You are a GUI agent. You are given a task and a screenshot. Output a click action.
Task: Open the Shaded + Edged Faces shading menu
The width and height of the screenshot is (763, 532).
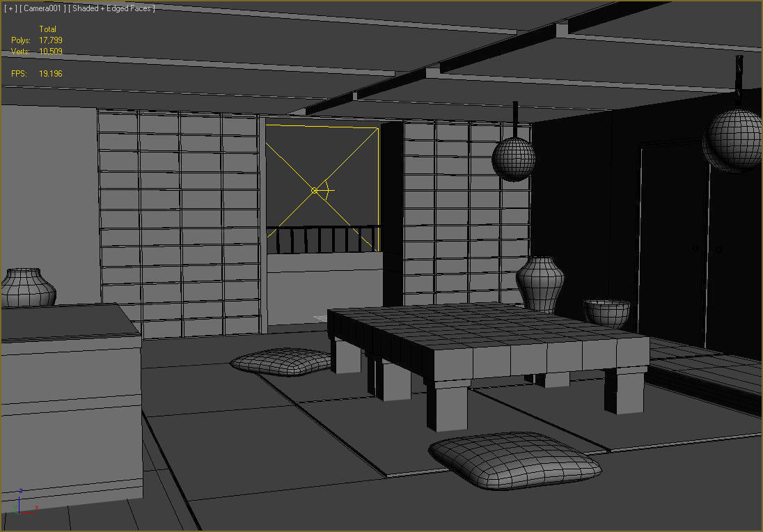point(111,8)
